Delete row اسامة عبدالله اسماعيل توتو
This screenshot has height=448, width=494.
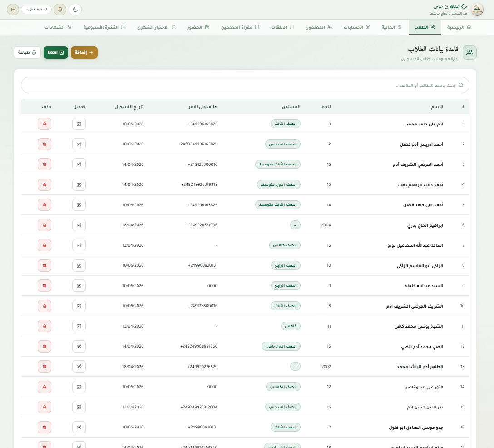click(44, 245)
